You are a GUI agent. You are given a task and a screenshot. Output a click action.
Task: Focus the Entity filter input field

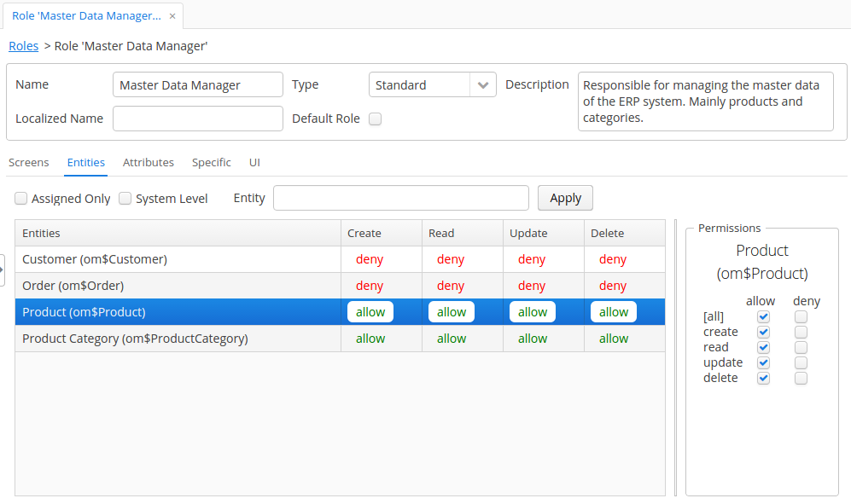tap(400, 198)
